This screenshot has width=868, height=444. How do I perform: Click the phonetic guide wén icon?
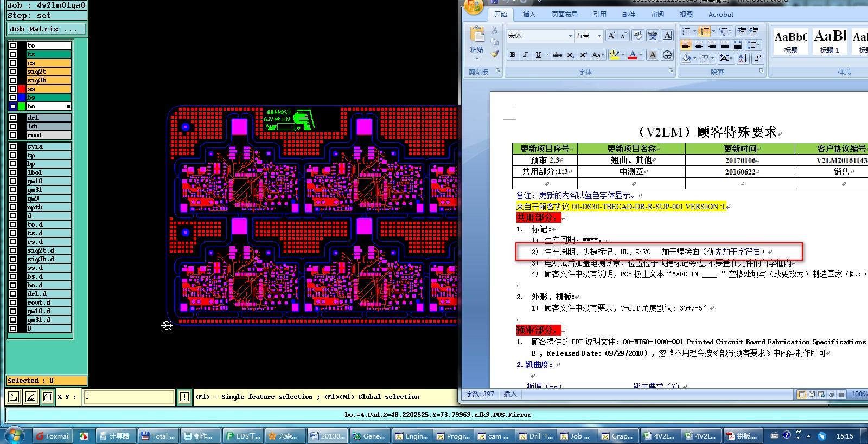pyautogui.click(x=653, y=36)
